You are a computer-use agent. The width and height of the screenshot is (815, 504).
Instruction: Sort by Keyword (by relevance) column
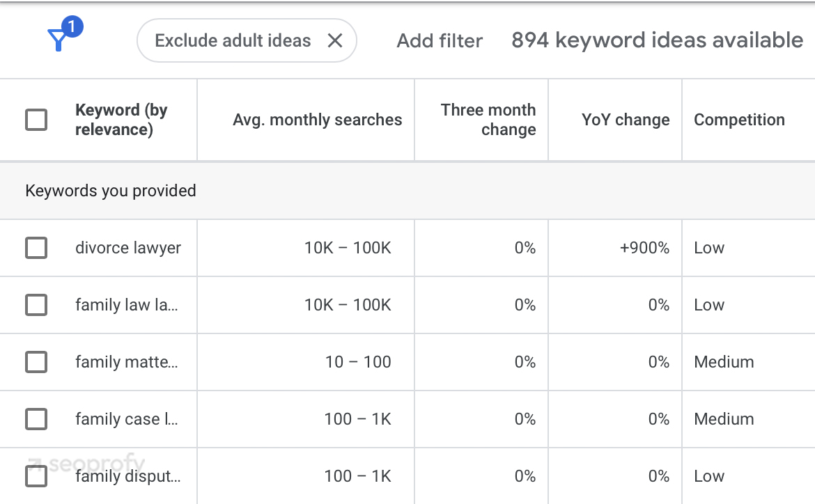tap(121, 120)
